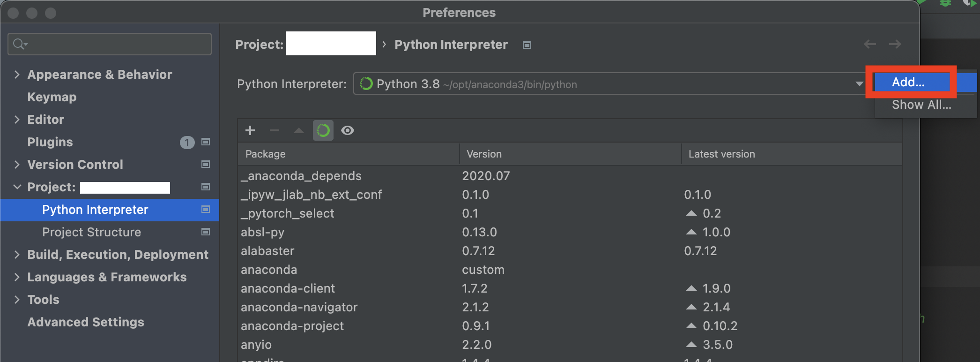Click the plus icon to install a package

click(250, 130)
